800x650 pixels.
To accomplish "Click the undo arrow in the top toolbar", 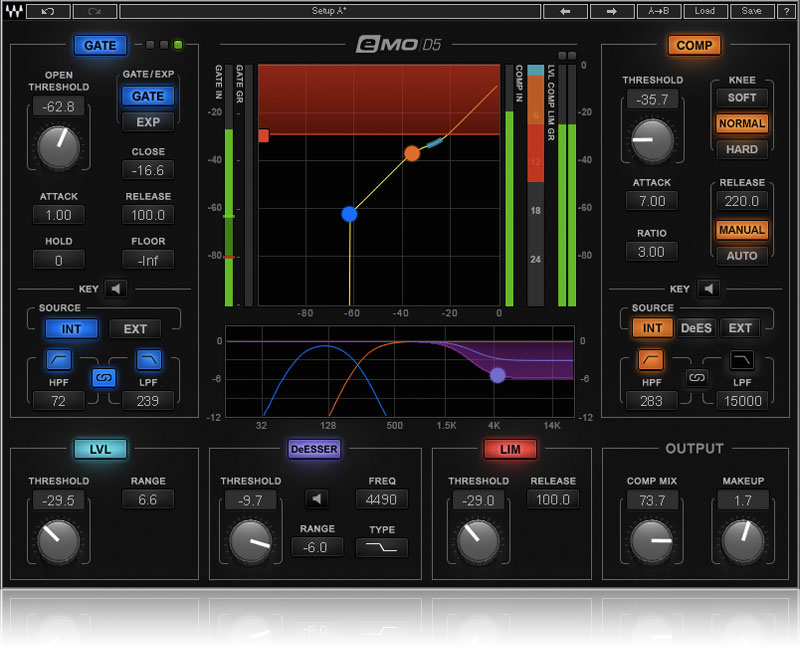I will (49, 12).
